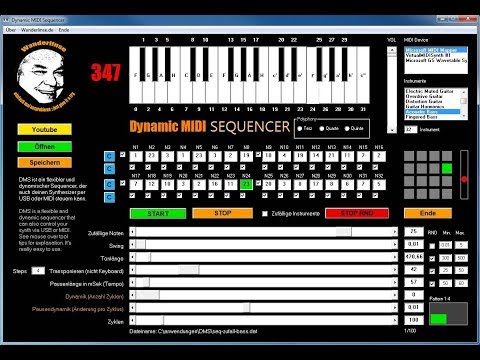The image size is (480, 360).
Task: Toggle the step checkbox under N1
Action: [x=132, y=167]
